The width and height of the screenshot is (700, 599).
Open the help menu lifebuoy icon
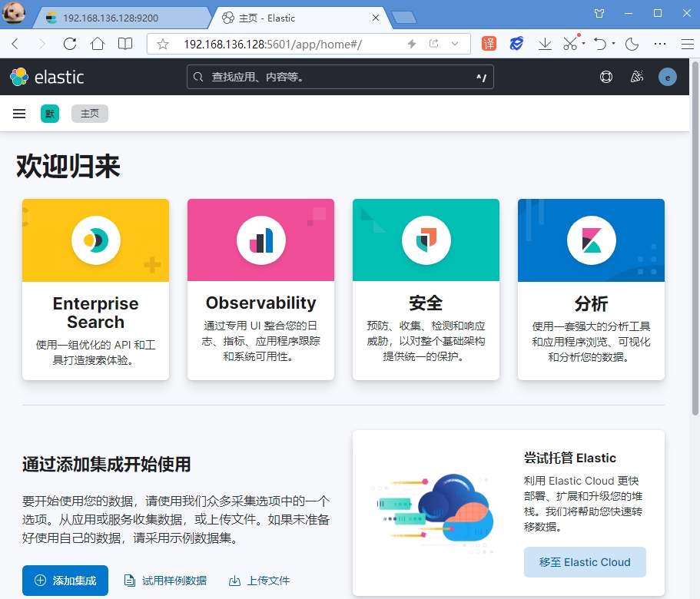coord(606,77)
